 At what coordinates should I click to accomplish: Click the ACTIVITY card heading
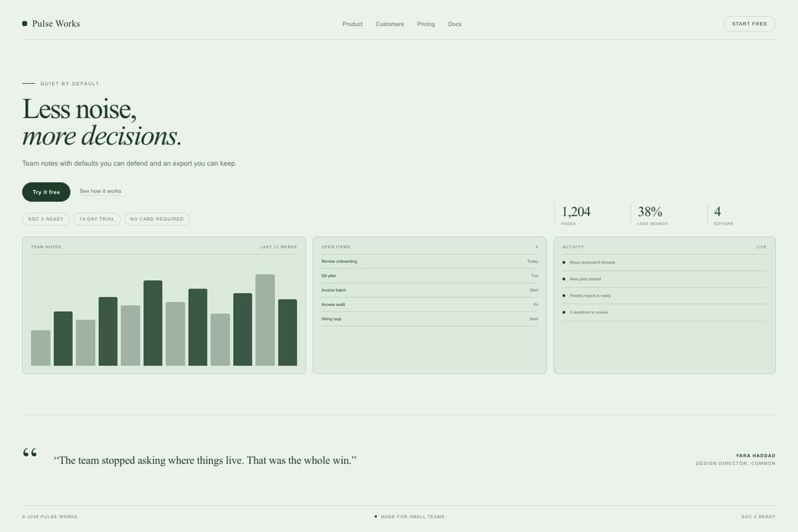click(x=573, y=247)
